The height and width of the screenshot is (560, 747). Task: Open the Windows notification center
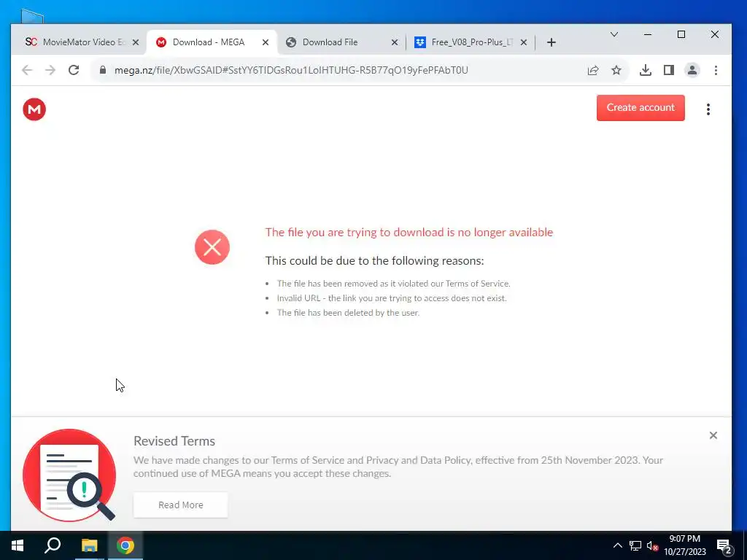click(724, 547)
